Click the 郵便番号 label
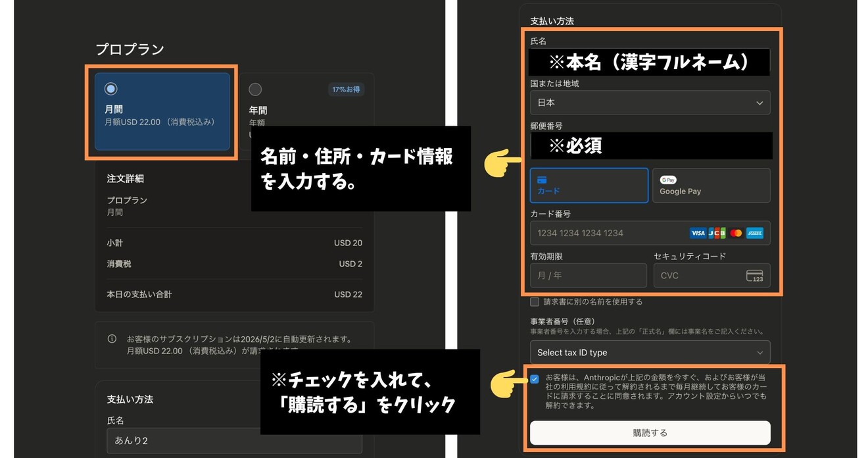This screenshot has width=868, height=458. point(546,126)
